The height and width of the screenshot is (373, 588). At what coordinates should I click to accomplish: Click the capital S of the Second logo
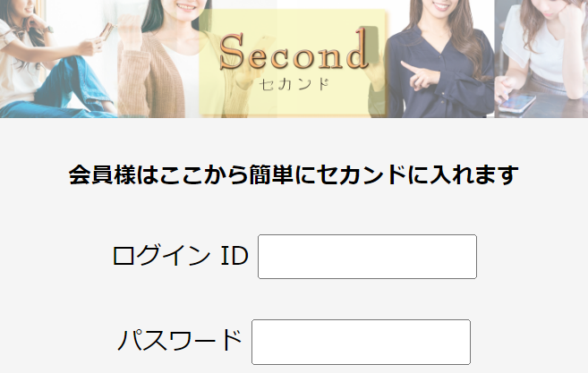point(232,51)
